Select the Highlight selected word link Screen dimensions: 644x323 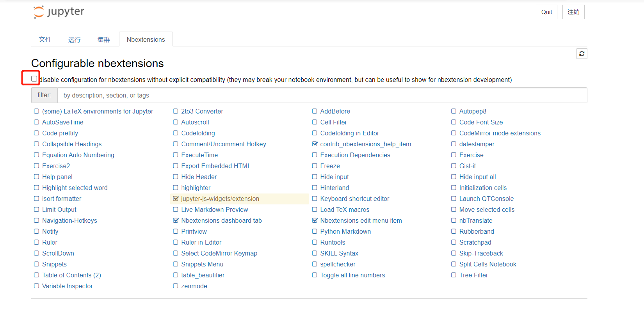click(x=75, y=188)
